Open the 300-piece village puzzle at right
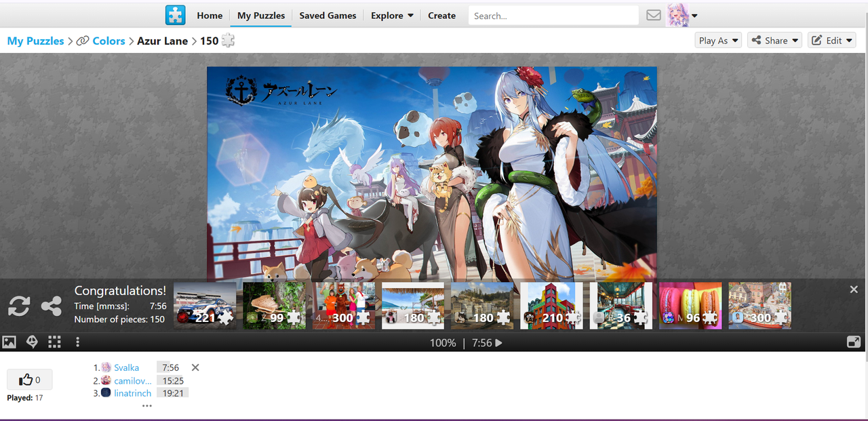Viewport: 868px width, 421px height. [x=759, y=306]
